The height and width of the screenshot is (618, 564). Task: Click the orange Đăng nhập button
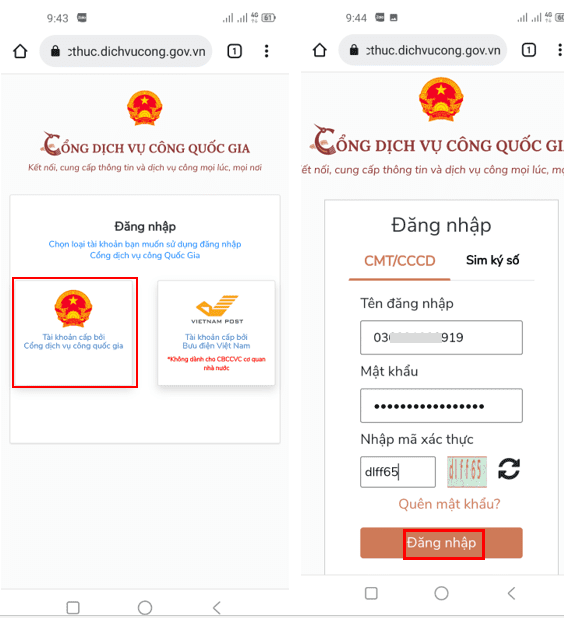tap(441, 543)
